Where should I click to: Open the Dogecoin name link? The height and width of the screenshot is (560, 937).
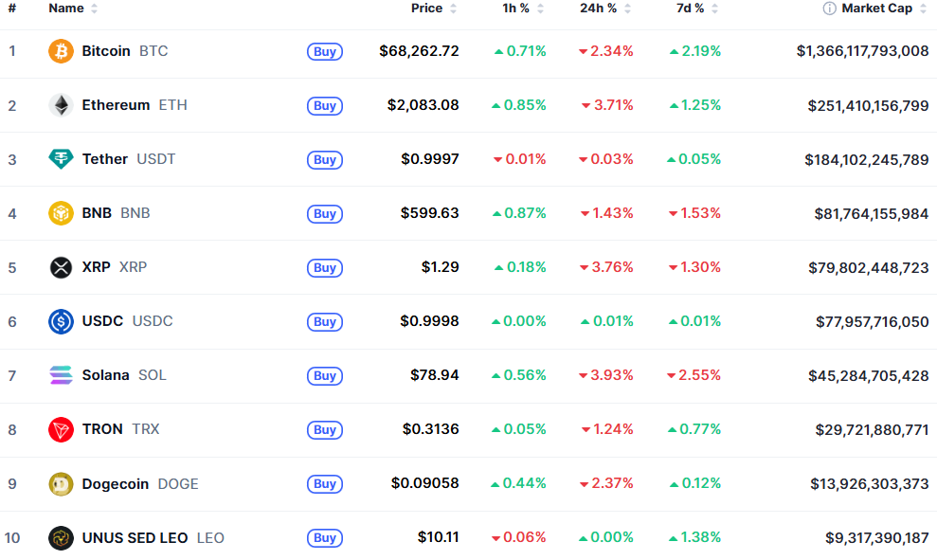pyautogui.click(x=115, y=484)
